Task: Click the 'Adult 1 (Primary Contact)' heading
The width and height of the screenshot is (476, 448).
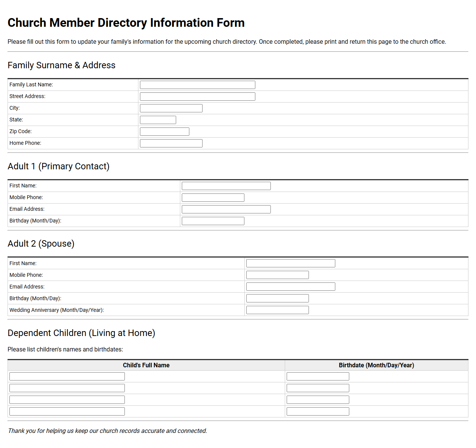Action: tap(58, 166)
